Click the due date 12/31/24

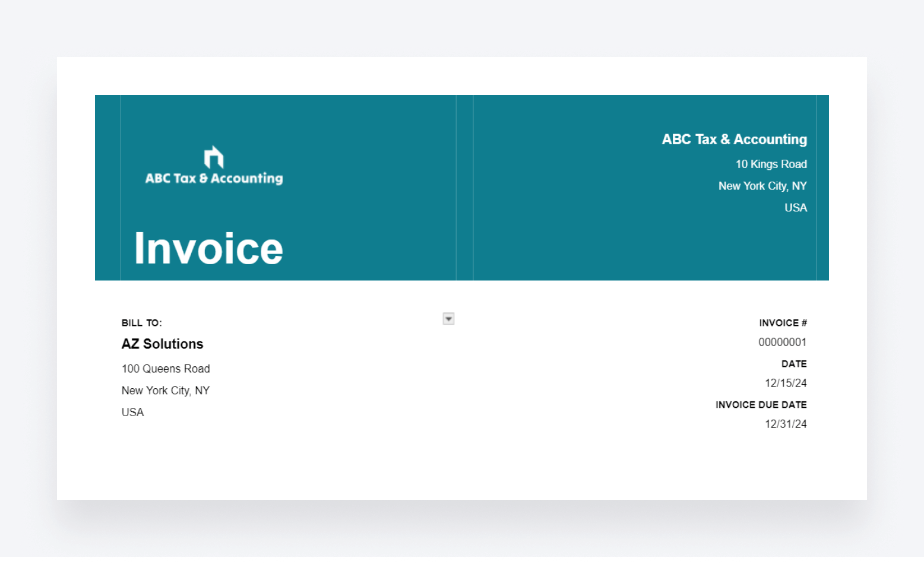pos(786,424)
